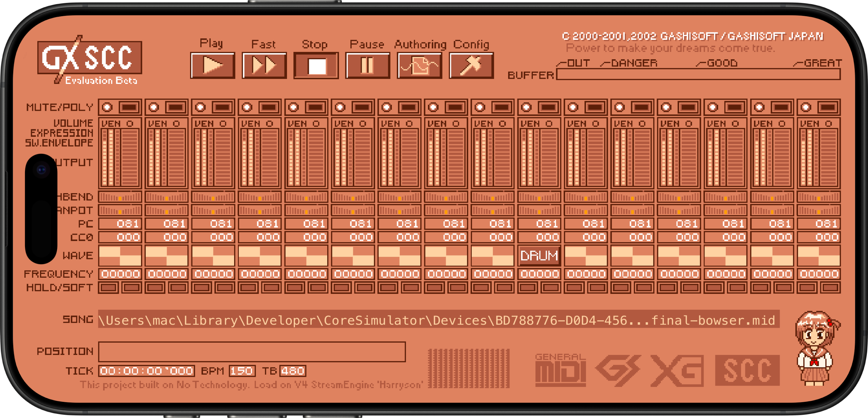Click the XG format logo
Screen dimensions: 868x418
tap(677, 370)
